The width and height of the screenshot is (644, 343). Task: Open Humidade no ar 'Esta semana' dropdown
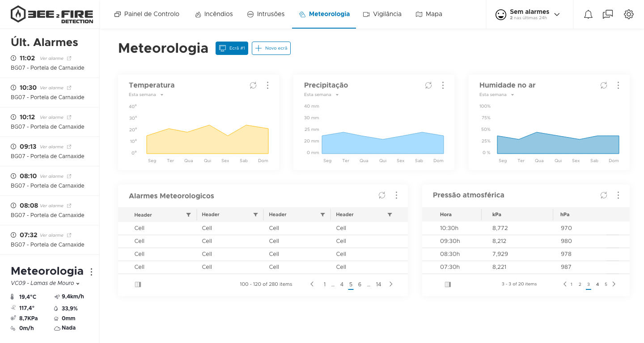(496, 95)
